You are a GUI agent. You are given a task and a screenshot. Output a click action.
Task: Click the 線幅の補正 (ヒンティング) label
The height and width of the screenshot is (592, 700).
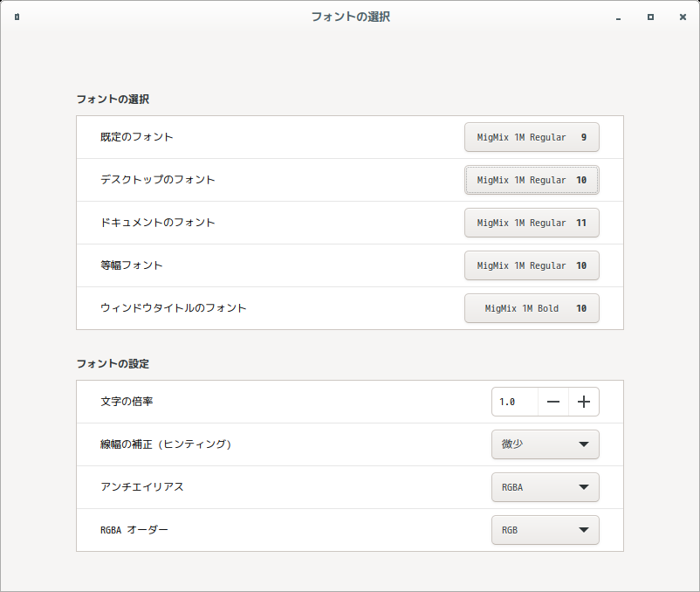(166, 444)
